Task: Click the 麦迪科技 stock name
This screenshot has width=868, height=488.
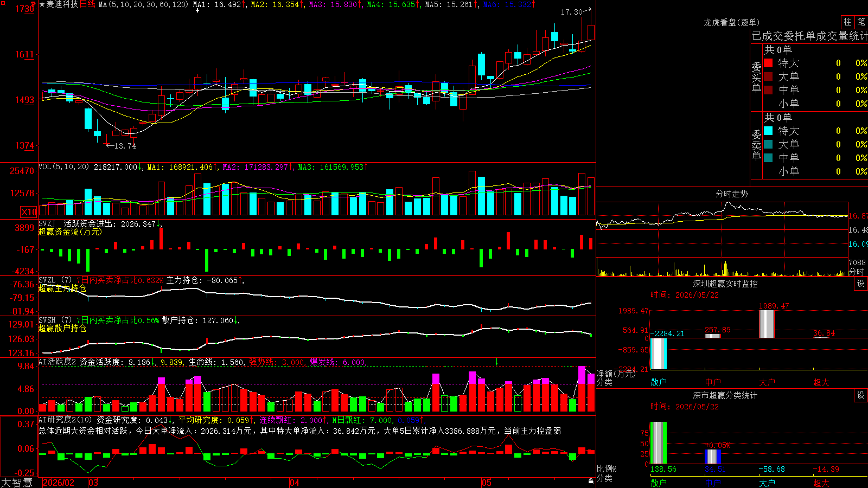Action: [62, 4]
